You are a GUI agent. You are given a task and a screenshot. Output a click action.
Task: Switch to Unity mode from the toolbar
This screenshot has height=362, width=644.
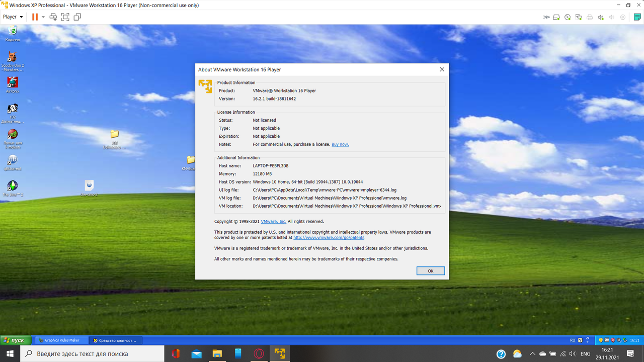click(x=77, y=17)
